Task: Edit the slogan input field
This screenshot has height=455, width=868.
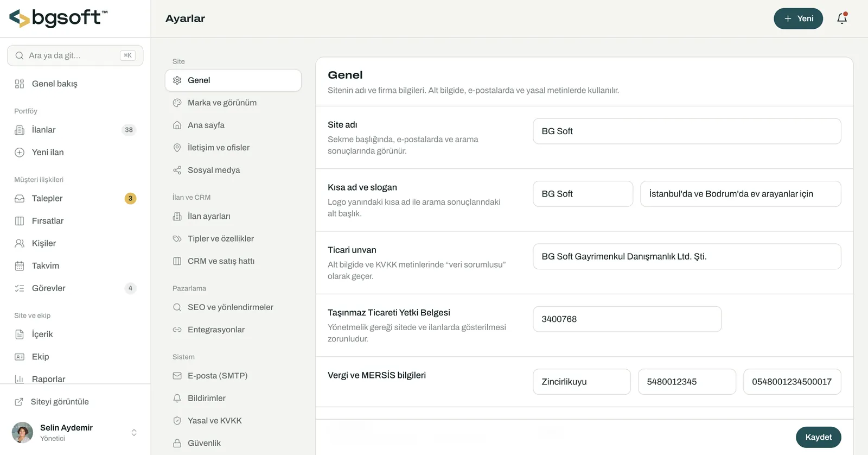Action: [741, 194]
